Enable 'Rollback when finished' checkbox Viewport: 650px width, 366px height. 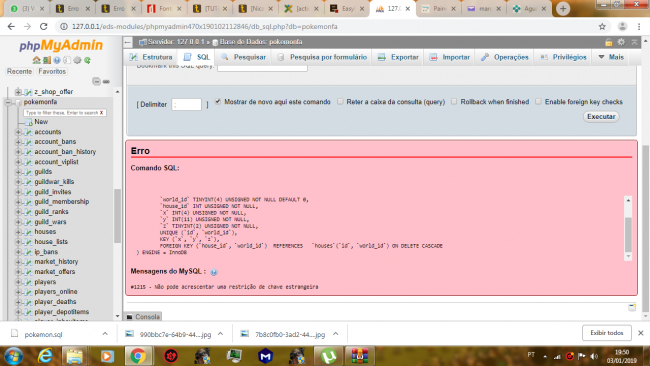point(454,102)
